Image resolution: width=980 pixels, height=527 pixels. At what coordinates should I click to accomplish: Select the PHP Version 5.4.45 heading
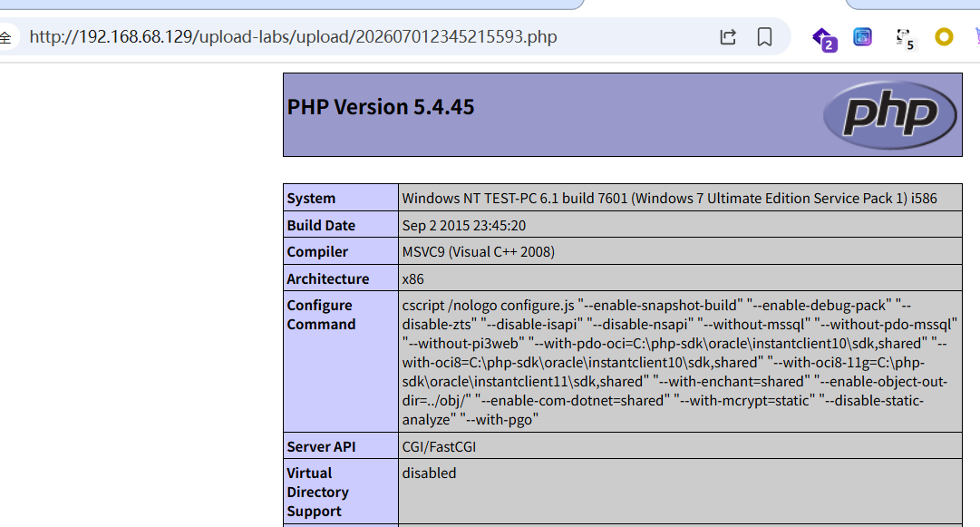tap(381, 107)
